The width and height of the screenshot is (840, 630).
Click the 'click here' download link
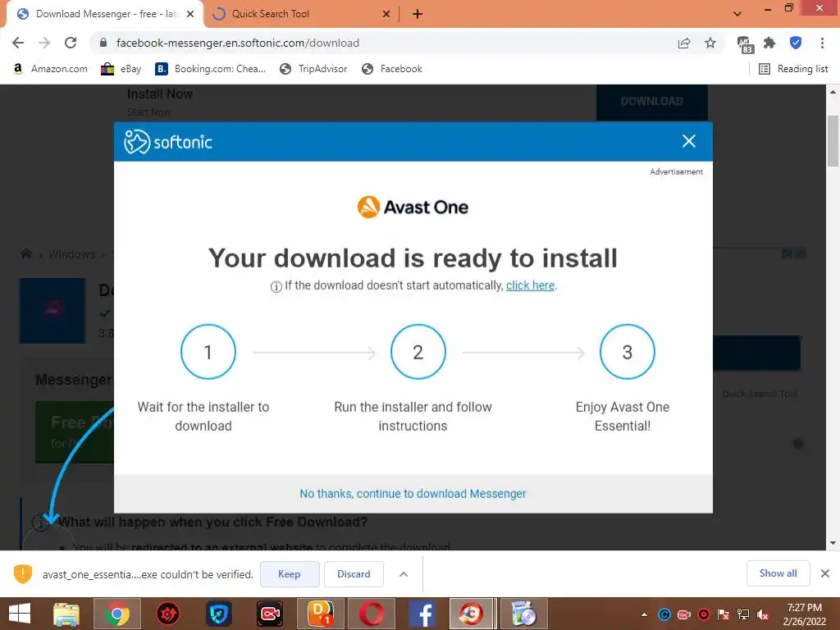click(x=530, y=285)
